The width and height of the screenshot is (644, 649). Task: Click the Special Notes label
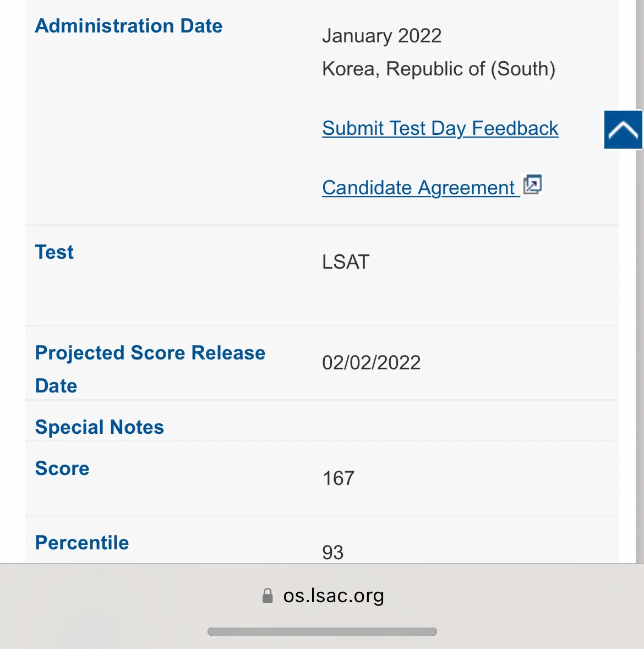point(100,427)
